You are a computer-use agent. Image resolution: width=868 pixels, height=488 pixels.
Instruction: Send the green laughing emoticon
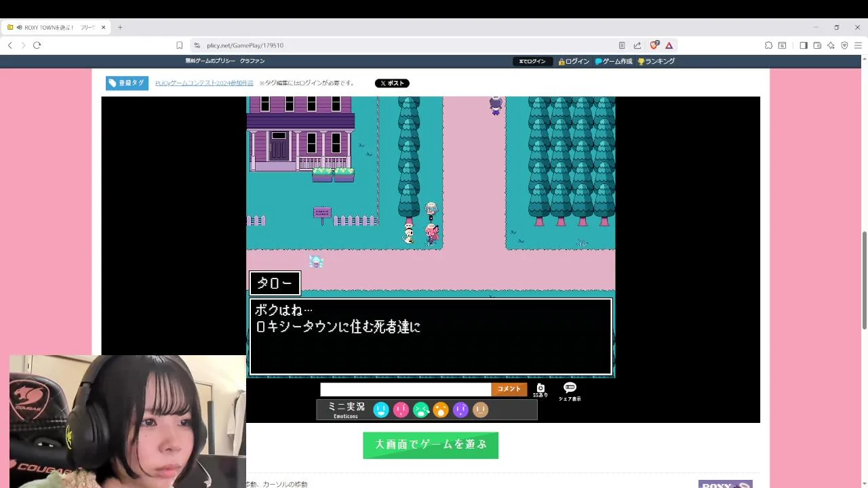tap(421, 409)
